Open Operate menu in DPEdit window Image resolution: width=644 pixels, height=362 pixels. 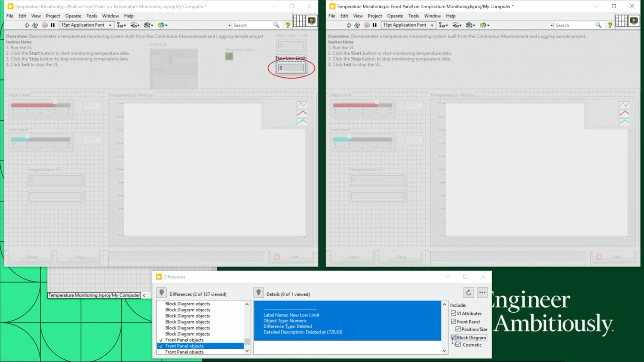tap(73, 16)
